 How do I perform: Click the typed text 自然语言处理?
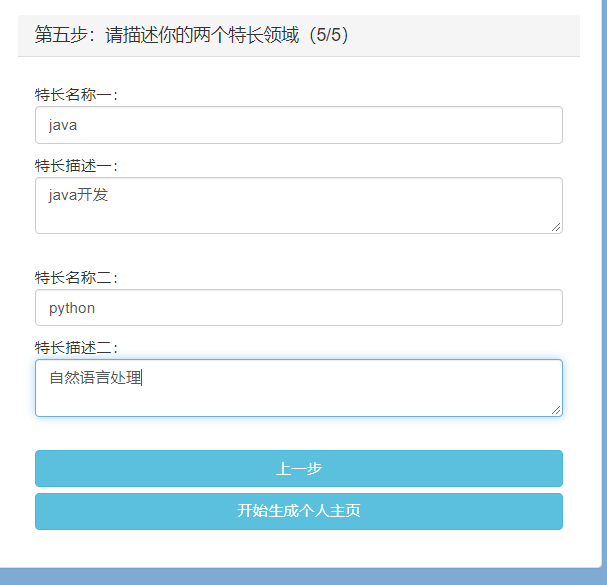(x=95, y=377)
